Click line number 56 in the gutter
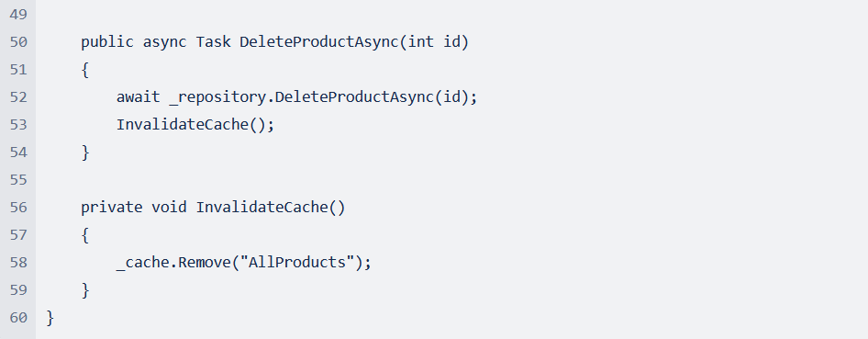The height and width of the screenshot is (339, 868). click(18, 208)
